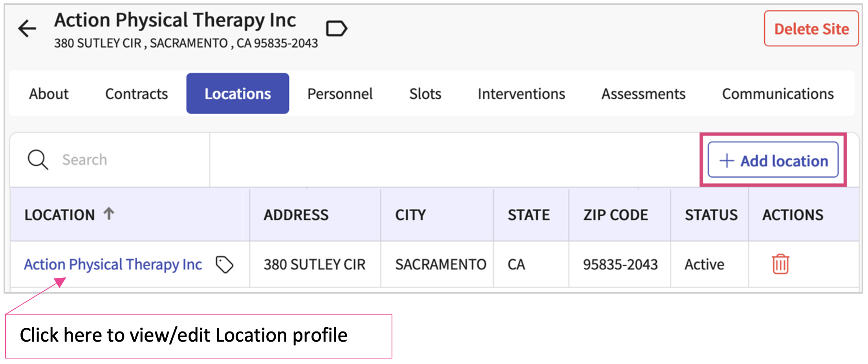Click the Add location button
The image size is (868, 364).
click(x=773, y=160)
